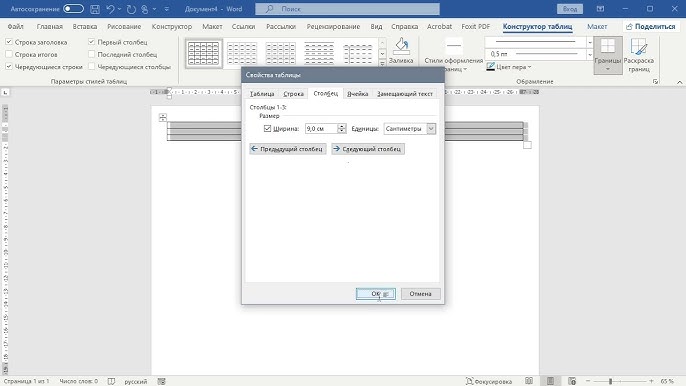Click the Вход sign-in button
686x386 pixels.
click(x=570, y=9)
